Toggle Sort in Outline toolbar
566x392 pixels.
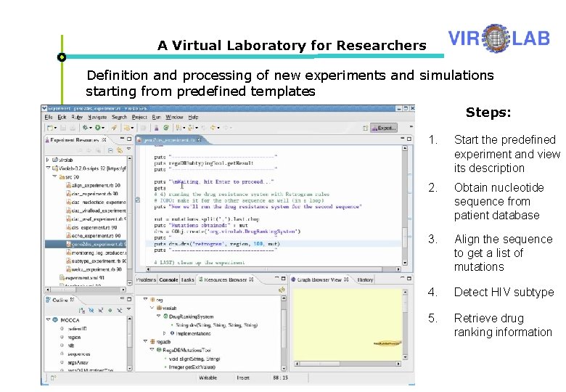coord(82,311)
